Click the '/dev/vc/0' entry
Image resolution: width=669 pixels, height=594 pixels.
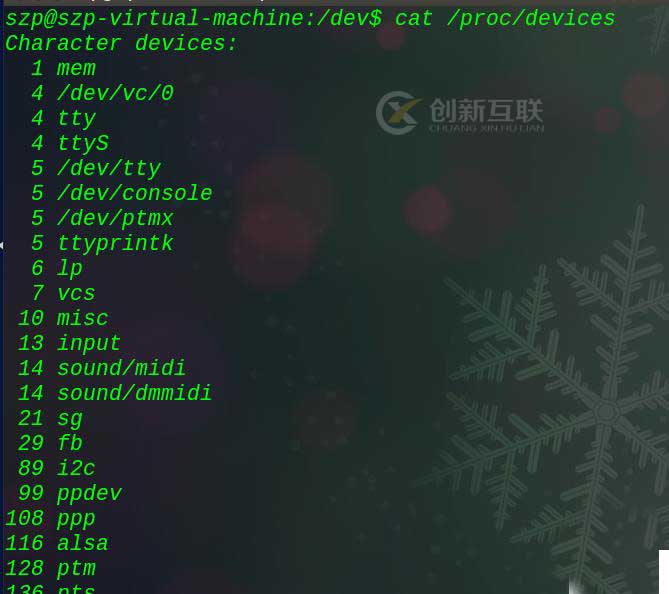[x=116, y=93]
